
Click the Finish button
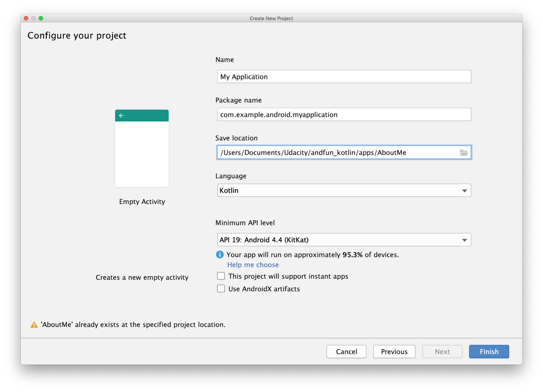(x=489, y=351)
